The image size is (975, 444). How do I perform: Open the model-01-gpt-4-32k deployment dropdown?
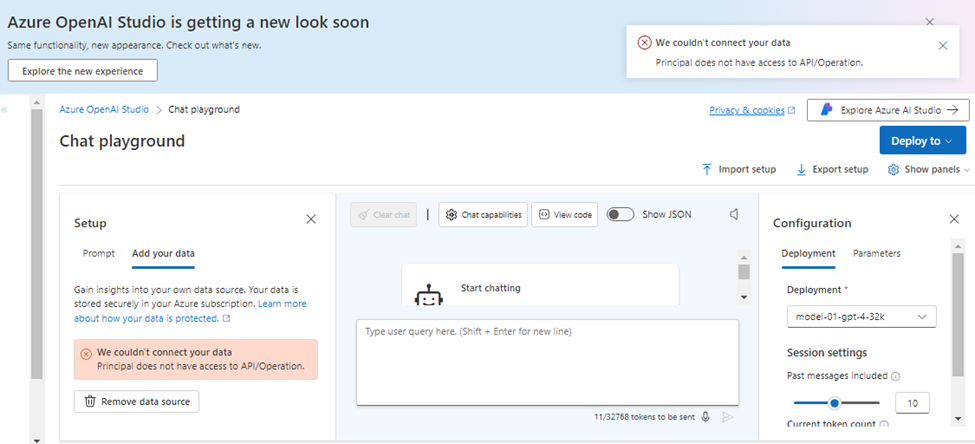point(862,317)
